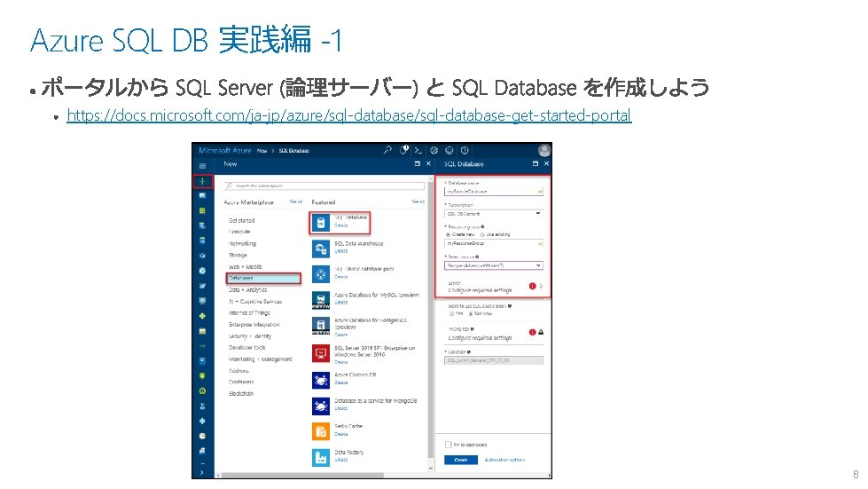Open the docs.microsoft.com get-started portal link
Screen dimensions: 868x489
[x=349, y=115]
